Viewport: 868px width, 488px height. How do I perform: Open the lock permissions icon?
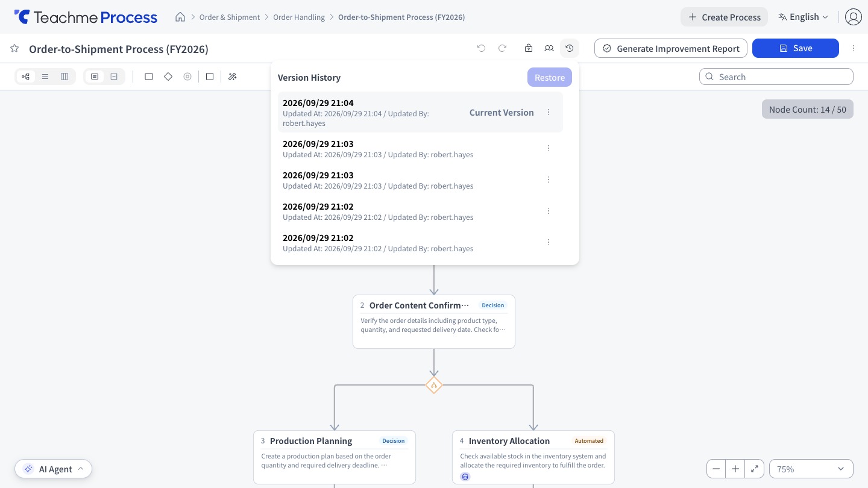pyautogui.click(x=529, y=48)
